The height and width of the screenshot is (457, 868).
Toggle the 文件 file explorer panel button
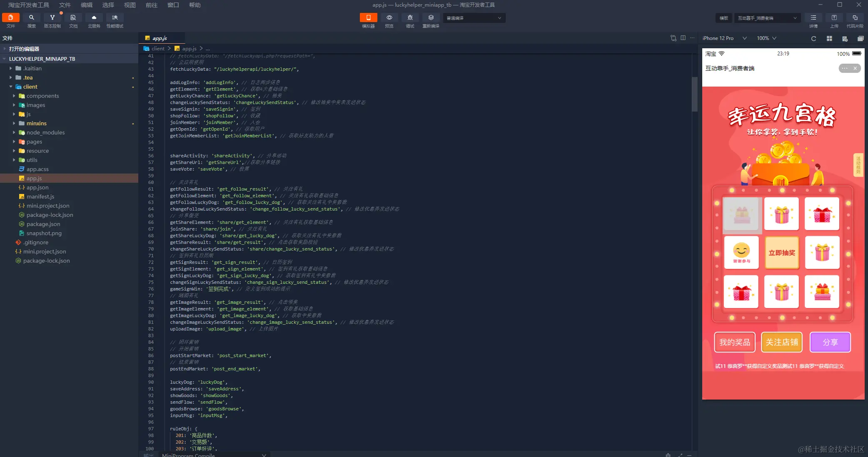pos(10,18)
